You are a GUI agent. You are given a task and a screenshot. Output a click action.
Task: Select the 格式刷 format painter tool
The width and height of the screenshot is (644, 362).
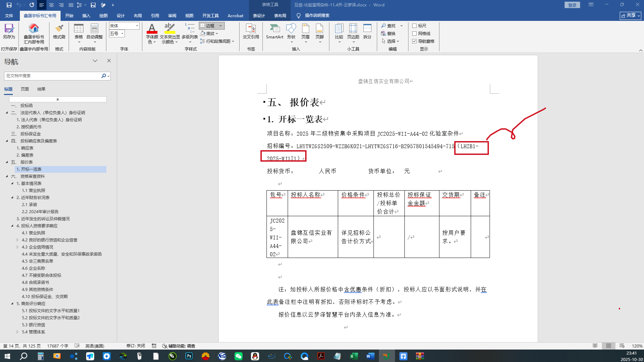coord(59,31)
